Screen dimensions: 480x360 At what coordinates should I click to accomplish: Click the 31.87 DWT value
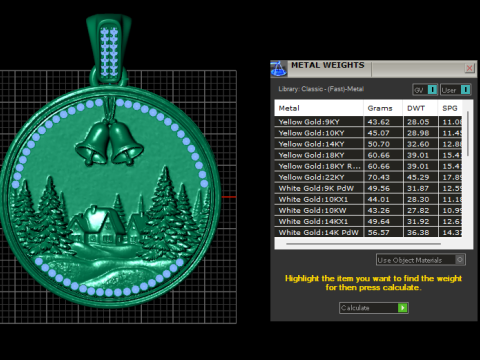point(418,188)
